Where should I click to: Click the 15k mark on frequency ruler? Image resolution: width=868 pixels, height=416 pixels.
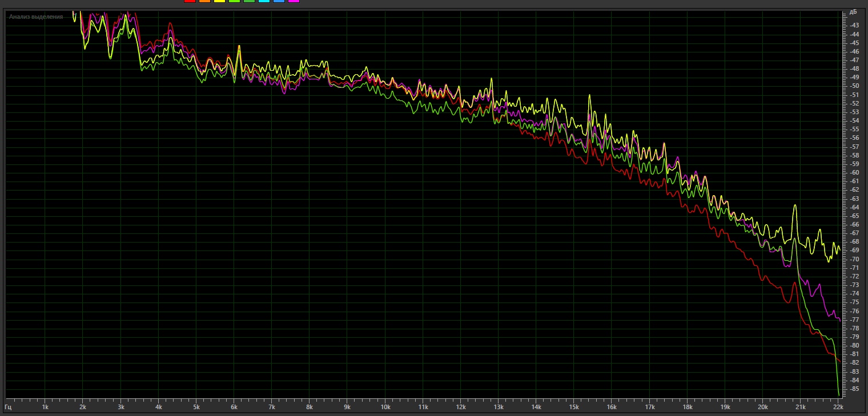(x=573, y=407)
